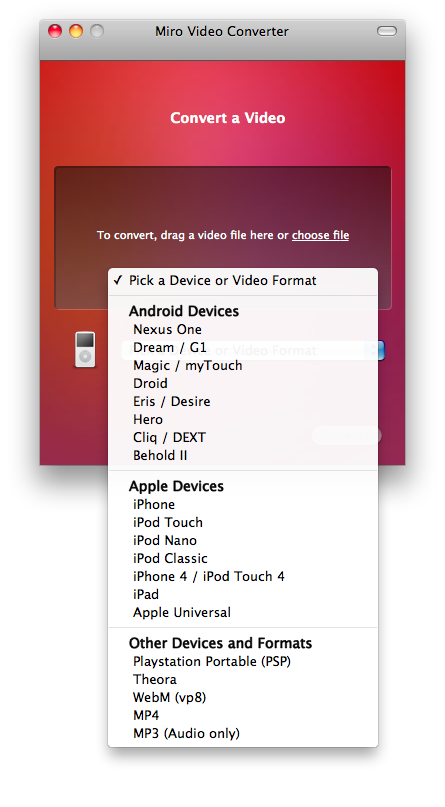Pick iPhone 4 / iPod Touch 4
The height and width of the screenshot is (807, 445).
(243, 576)
